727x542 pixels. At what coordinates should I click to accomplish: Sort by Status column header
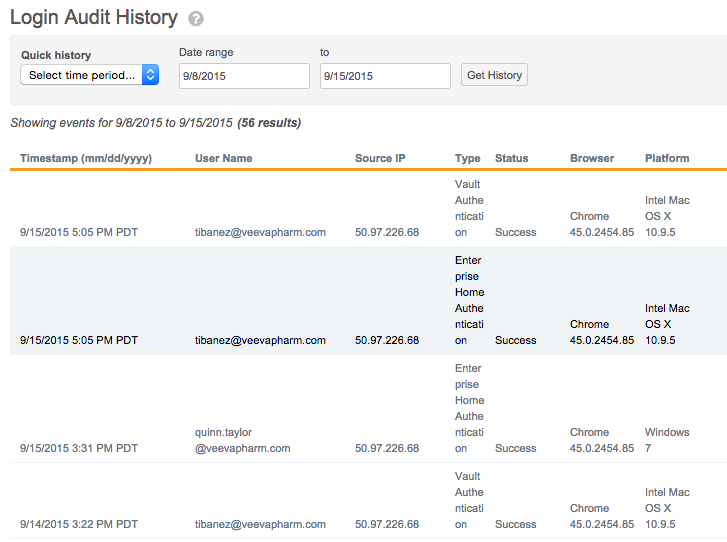pos(511,158)
